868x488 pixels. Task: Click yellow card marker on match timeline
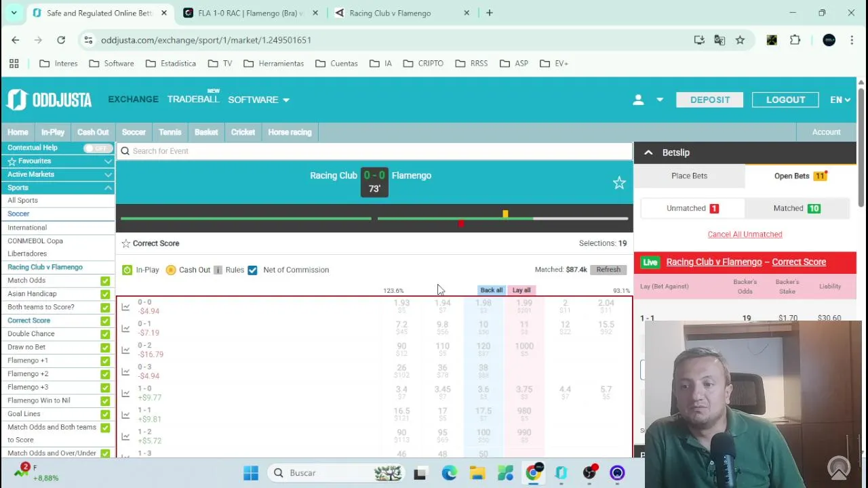pos(505,214)
